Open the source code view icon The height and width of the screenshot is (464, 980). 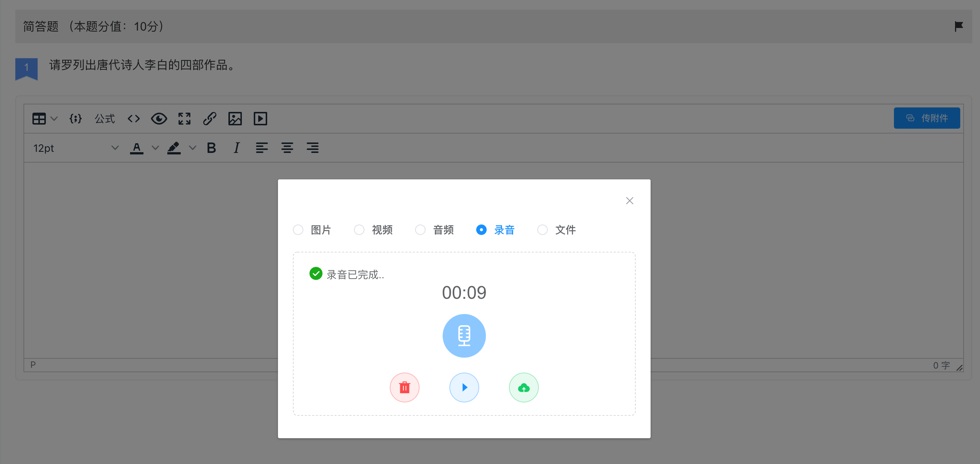coord(133,119)
